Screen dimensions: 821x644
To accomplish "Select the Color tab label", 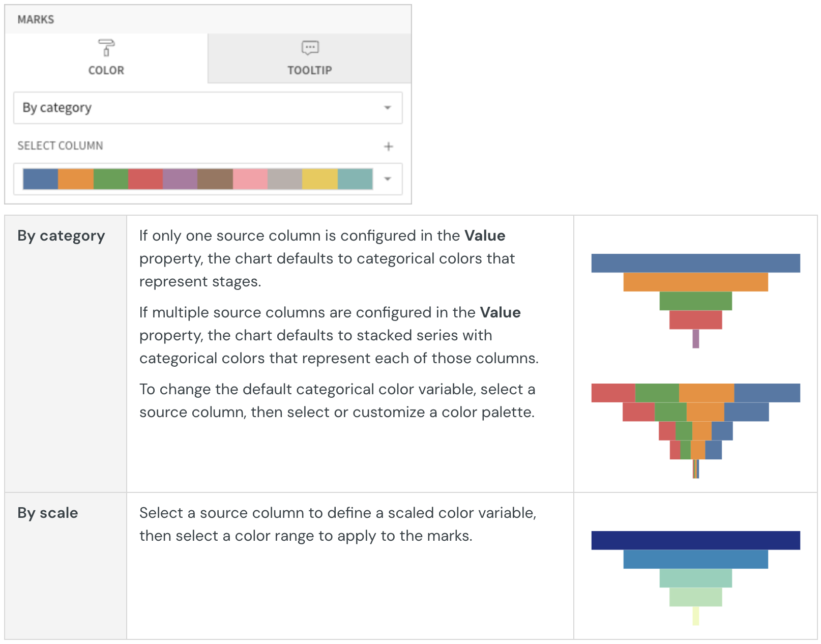I will click(x=106, y=70).
